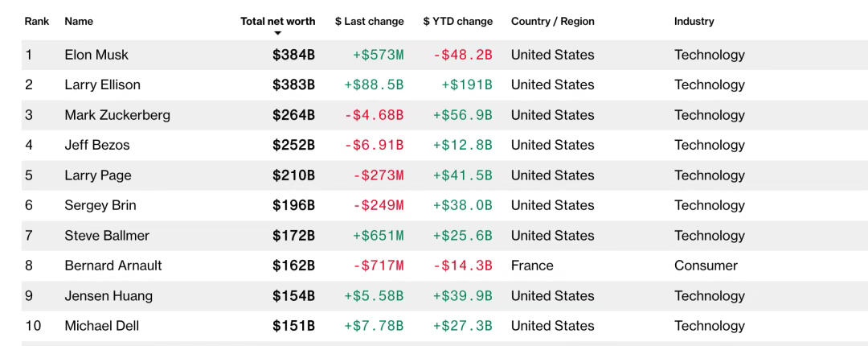Click the $ YTD change column header

(x=457, y=21)
